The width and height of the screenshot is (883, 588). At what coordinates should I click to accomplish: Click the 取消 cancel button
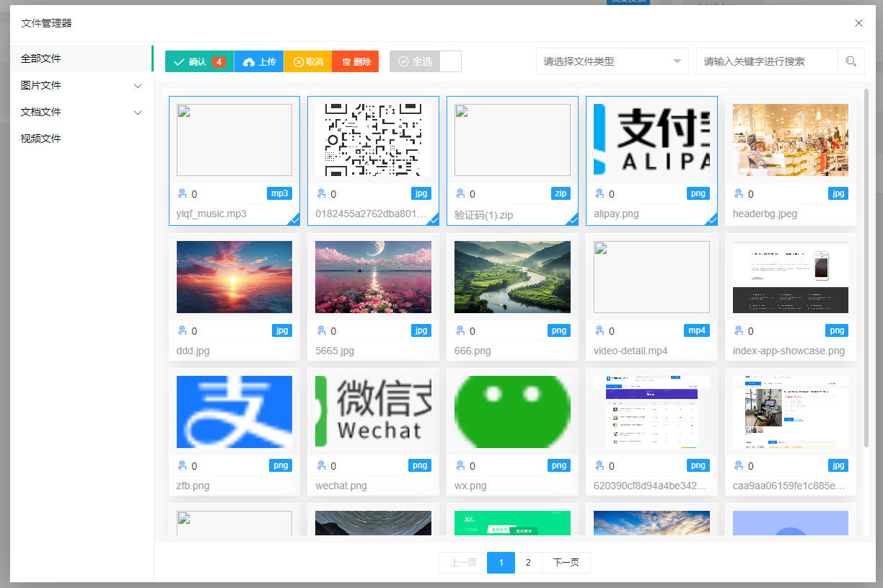[308, 61]
